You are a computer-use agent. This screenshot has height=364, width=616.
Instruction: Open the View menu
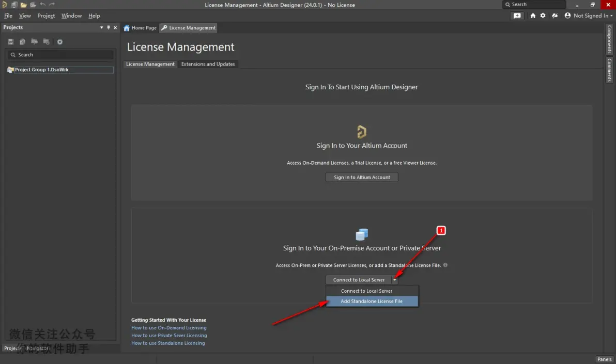pyautogui.click(x=25, y=15)
